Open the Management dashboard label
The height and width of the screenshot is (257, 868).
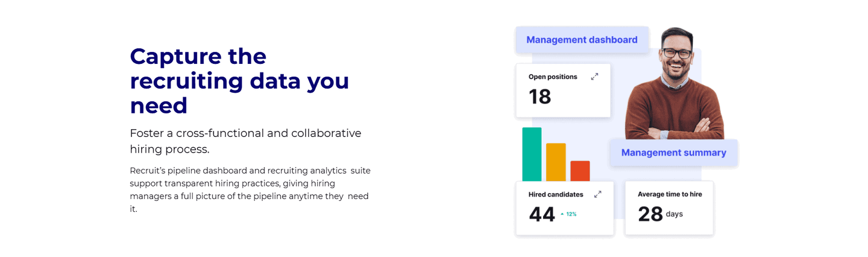click(x=582, y=40)
